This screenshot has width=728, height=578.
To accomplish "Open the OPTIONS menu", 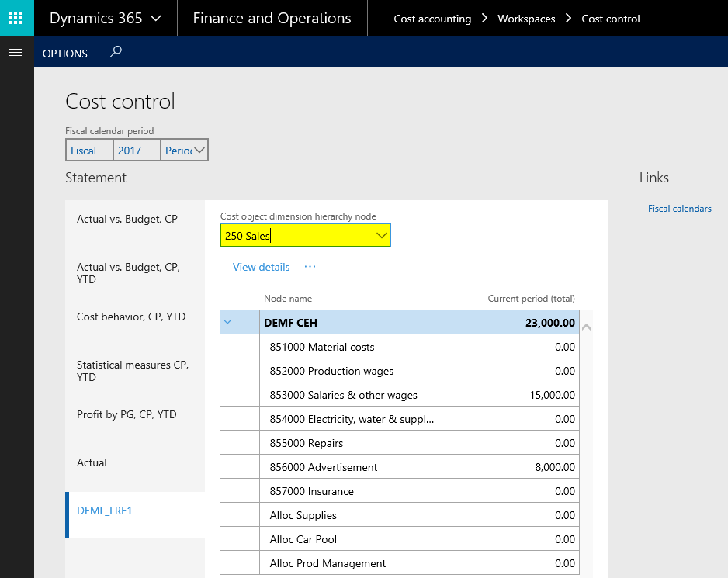I will coord(65,54).
